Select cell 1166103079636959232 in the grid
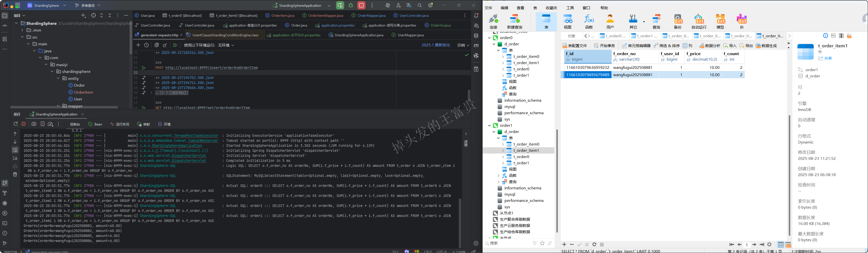868x253 pixels. click(x=588, y=67)
